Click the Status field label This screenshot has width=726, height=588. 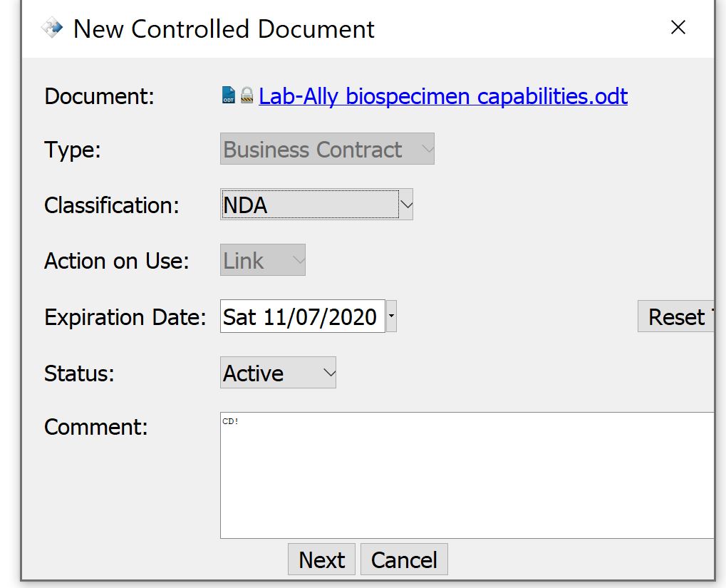tap(79, 373)
